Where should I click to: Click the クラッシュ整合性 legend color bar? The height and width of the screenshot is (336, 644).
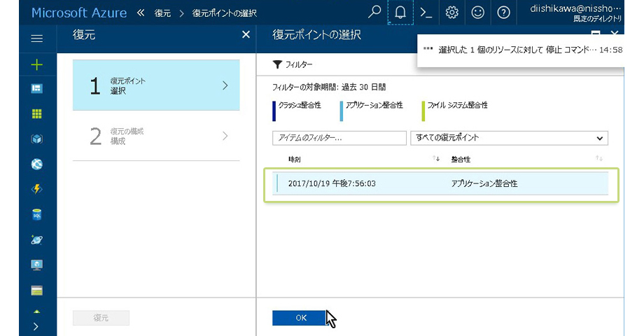coord(274,111)
